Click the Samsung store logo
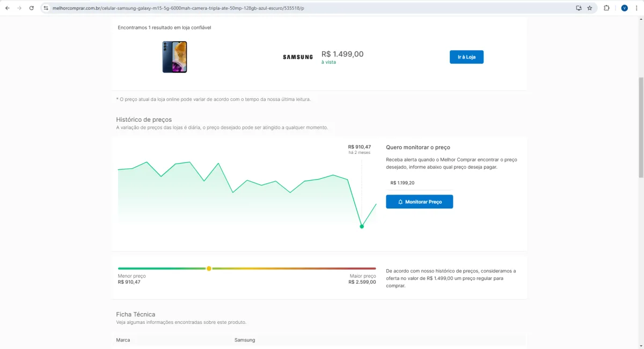The width and height of the screenshot is (644, 349). (x=298, y=57)
